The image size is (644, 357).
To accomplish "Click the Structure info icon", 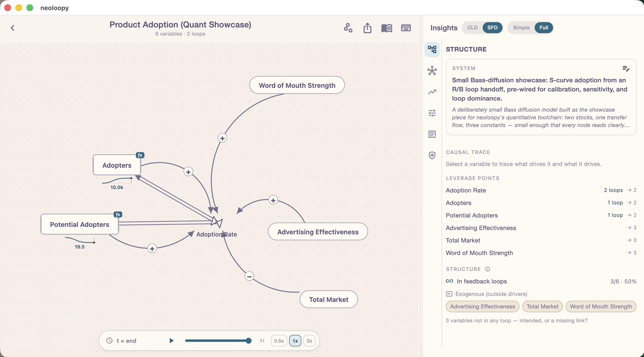I will (x=487, y=269).
